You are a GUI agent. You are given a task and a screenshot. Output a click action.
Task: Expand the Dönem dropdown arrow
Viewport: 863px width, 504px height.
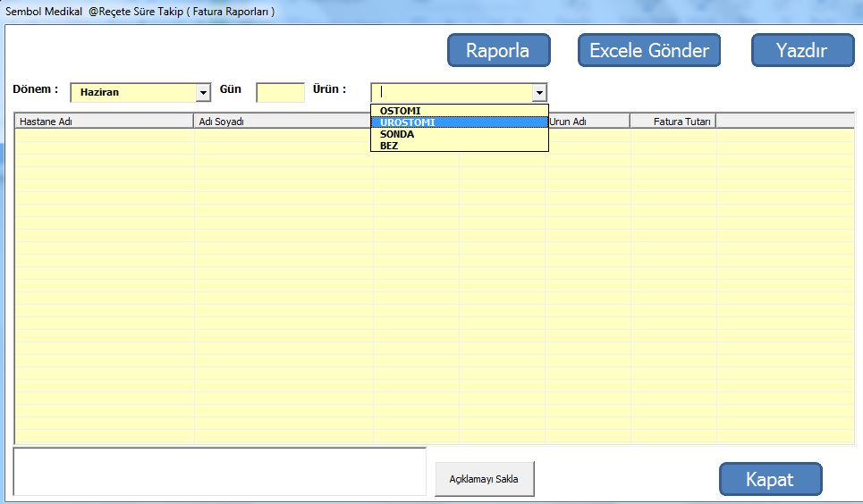point(203,92)
